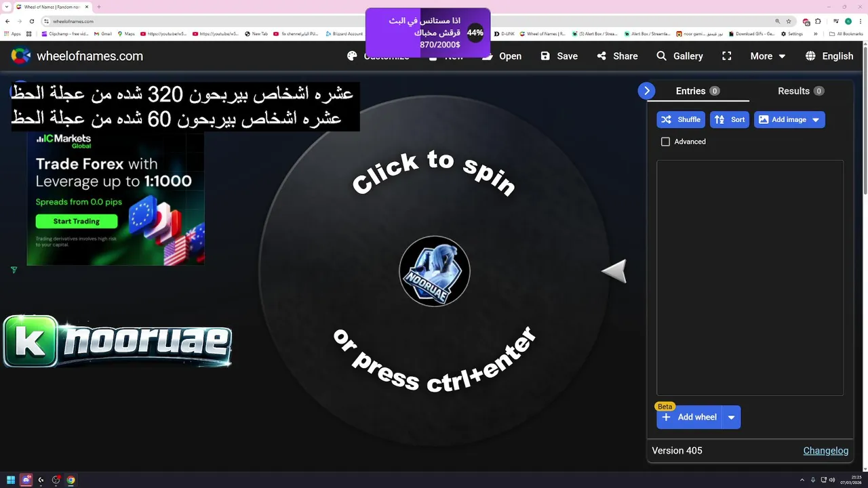Add a new wheel
Viewport: 868px width, 488px height.
pyautogui.click(x=690, y=417)
